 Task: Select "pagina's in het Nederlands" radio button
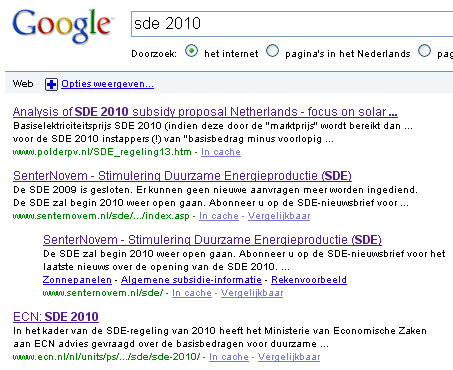coord(272,51)
